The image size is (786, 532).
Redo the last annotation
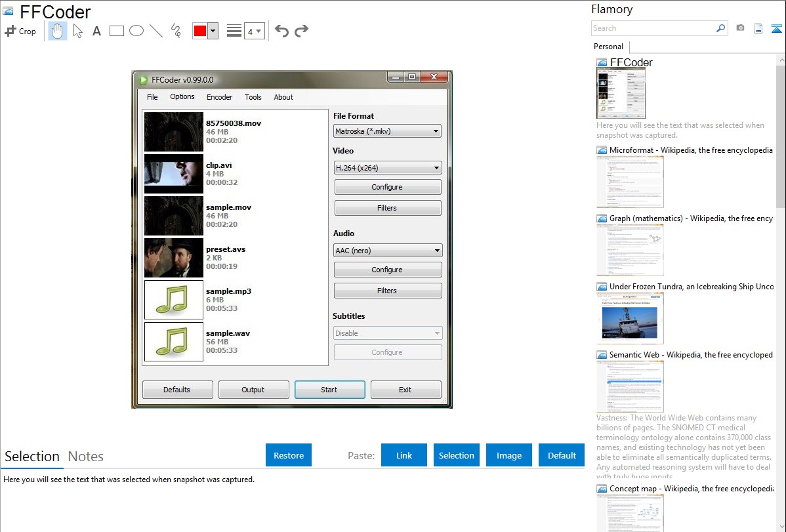click(x=301, y=31)
